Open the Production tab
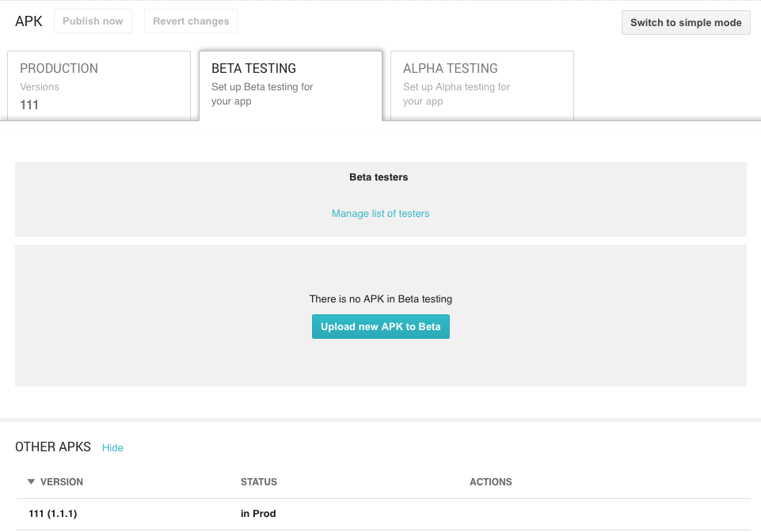 (99, 85)
